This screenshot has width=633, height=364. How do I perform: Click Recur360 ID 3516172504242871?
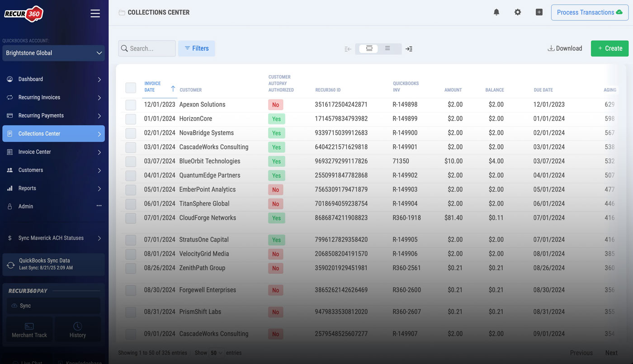(341, 104)
